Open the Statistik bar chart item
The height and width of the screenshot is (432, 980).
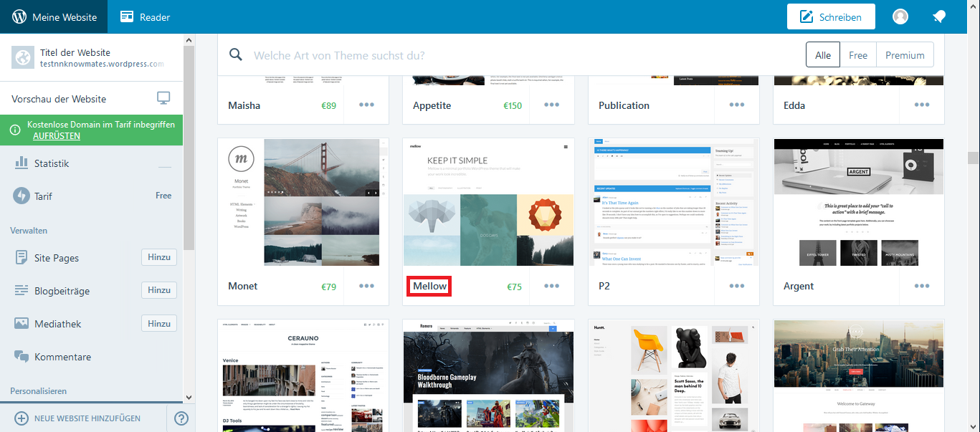point(52,163)
